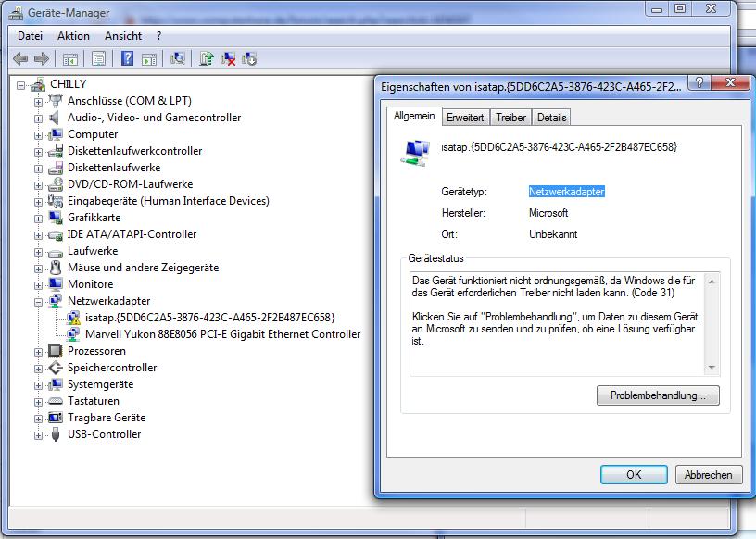Switch to the Treiber tab
The height and width of the screenshot is (539, 756).
pyautogui.click(x=511, y=118)
